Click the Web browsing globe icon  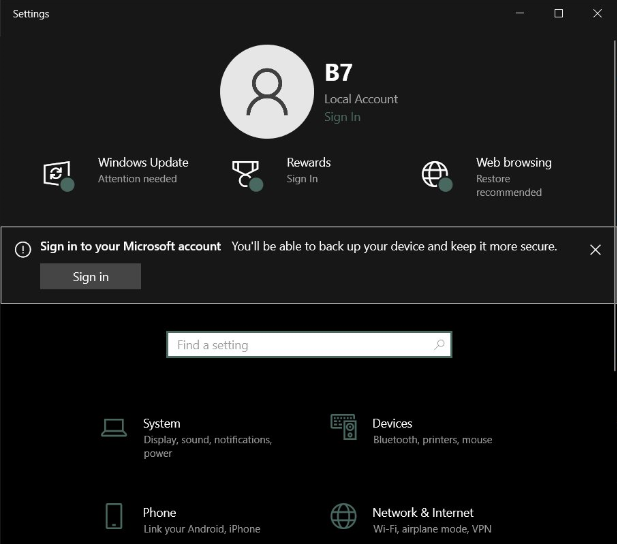coord(436,176)
